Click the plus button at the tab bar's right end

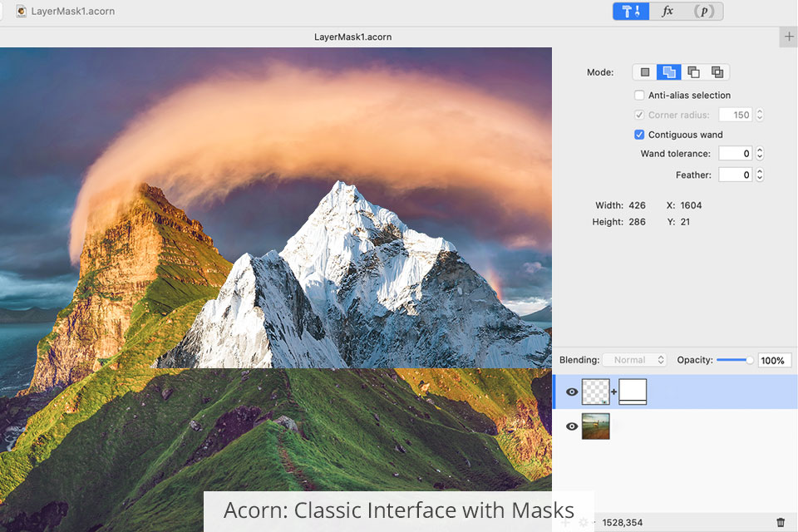coord(789,37)
